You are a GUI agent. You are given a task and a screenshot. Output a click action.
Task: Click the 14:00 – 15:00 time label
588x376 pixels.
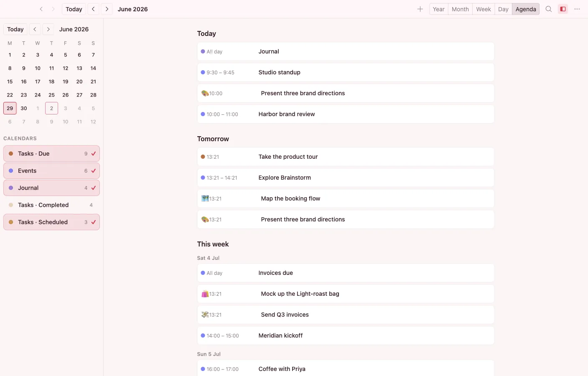tap(223, 335)
